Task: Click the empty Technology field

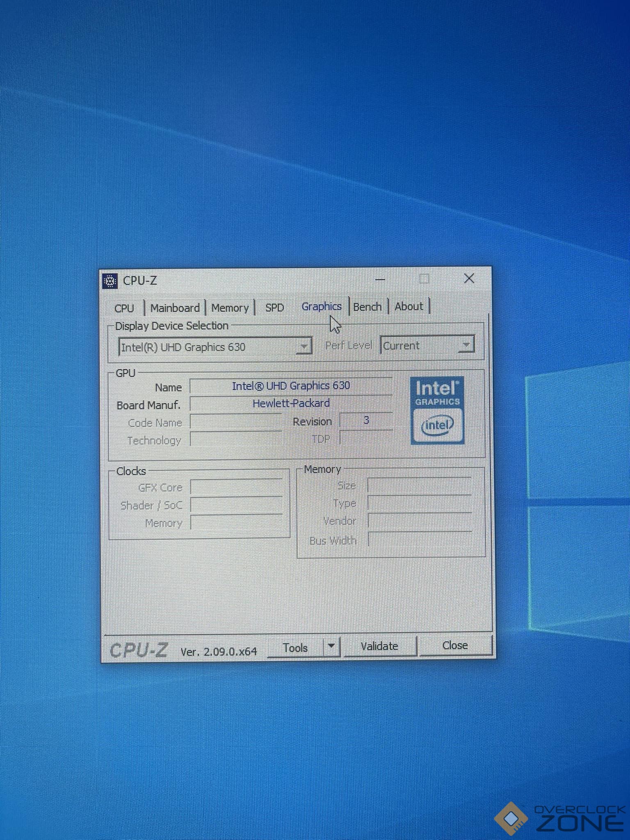Action: 236,440
